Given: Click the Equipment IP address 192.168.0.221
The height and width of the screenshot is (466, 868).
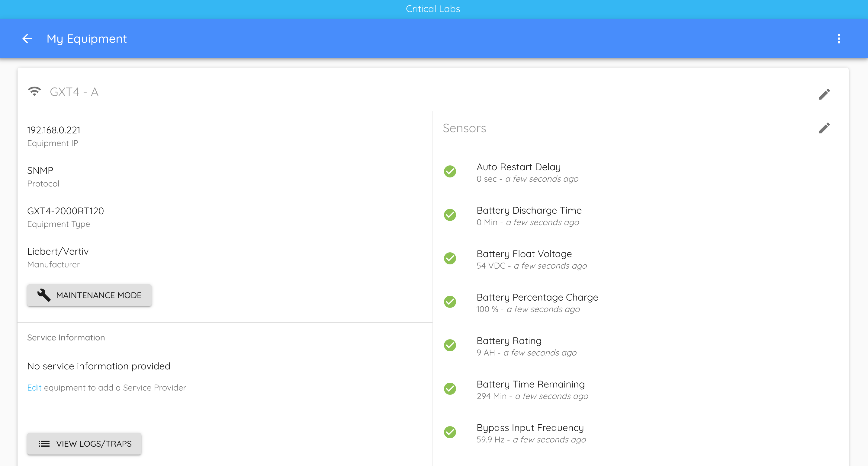Looking at the screenshot, I should pyautogui.click(x=53, y=130).
